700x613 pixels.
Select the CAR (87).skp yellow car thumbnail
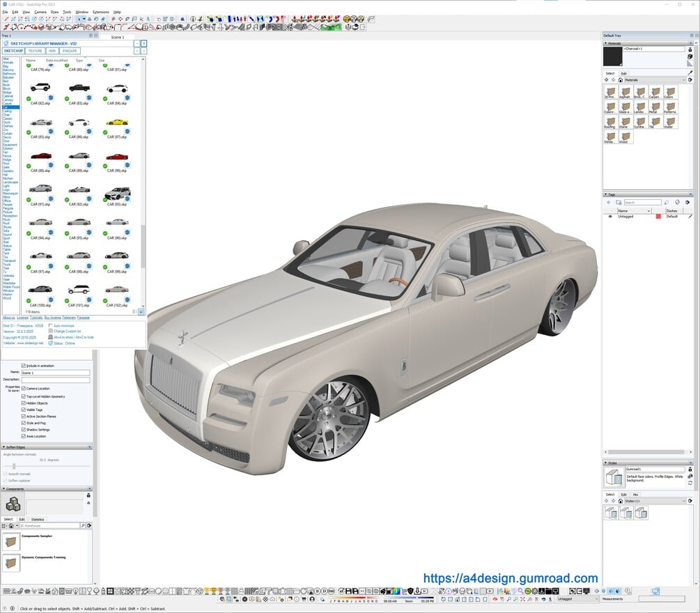tap(117, 123)
